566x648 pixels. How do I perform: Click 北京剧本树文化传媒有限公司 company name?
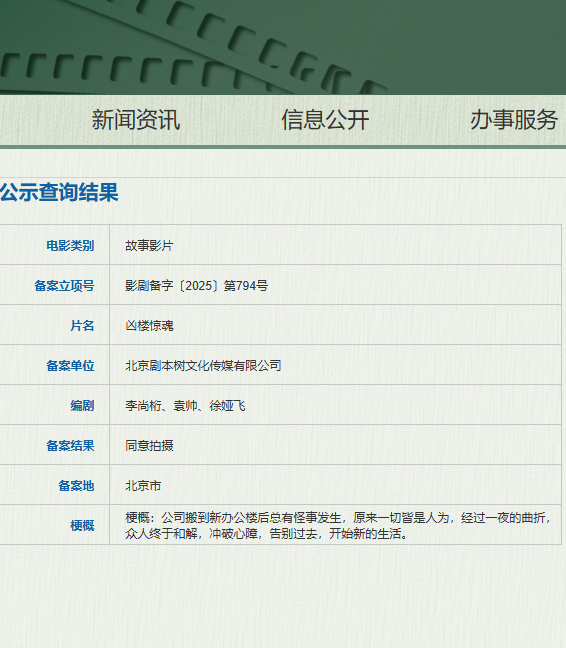[x=203, y=366]
